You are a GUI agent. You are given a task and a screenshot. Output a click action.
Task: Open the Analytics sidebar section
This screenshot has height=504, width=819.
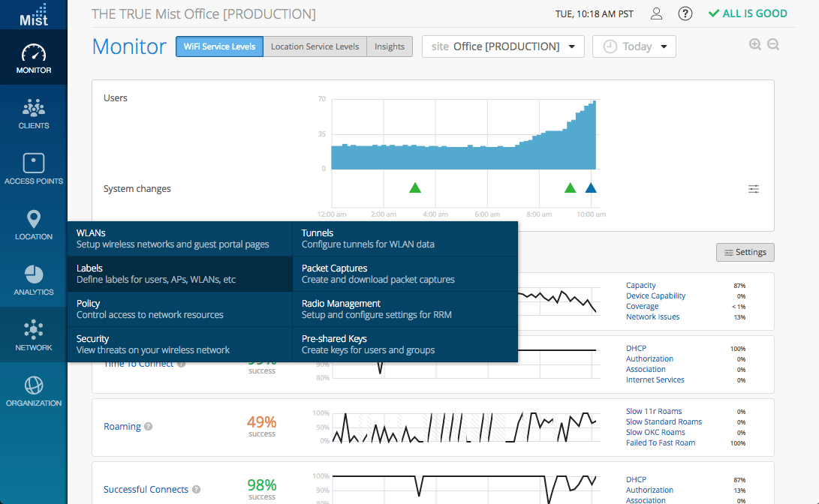click(x=34, y=280)
